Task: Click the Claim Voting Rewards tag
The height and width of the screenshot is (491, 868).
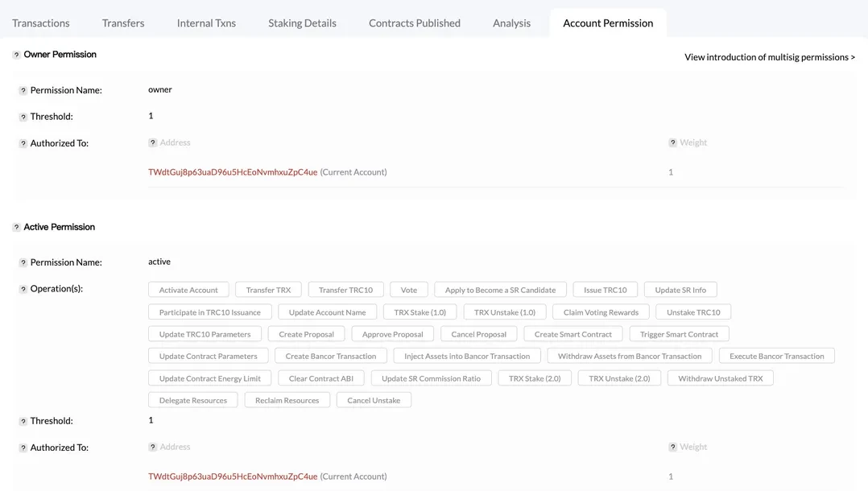Action: pyautogui.click(x=601, y=312)
